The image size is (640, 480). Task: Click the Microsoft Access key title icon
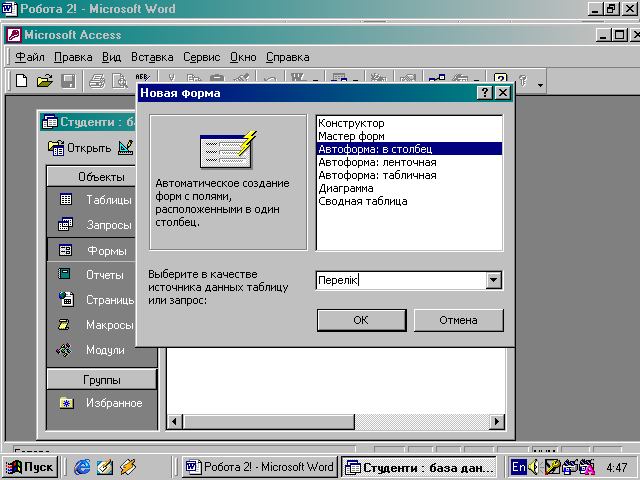[14, 35]
